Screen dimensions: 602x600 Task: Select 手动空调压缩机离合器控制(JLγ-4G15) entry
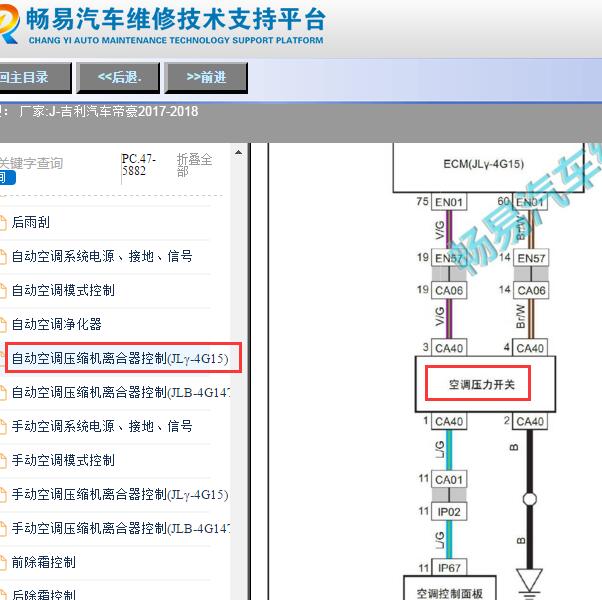[120, 494]
